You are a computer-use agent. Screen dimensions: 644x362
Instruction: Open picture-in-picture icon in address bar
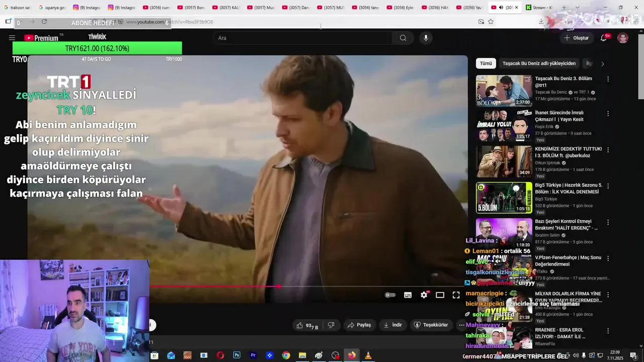(x=481, y=22)
